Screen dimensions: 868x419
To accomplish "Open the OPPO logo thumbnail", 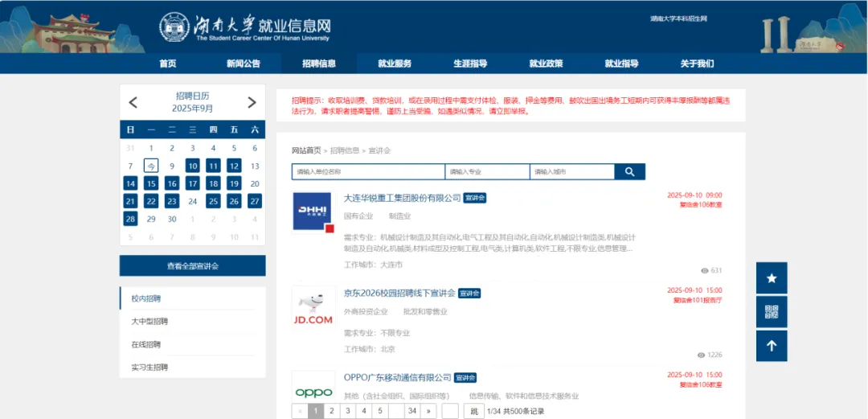I will [313, 388].
